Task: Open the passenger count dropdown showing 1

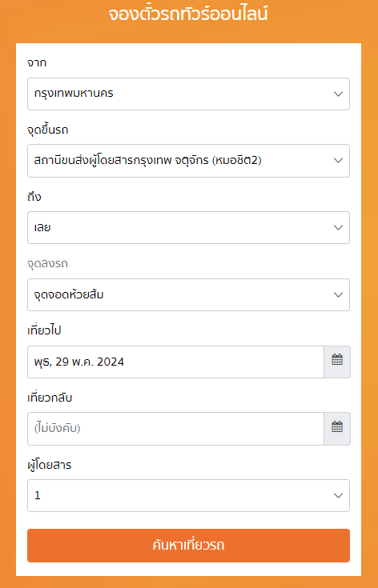Action: (188, 495)
